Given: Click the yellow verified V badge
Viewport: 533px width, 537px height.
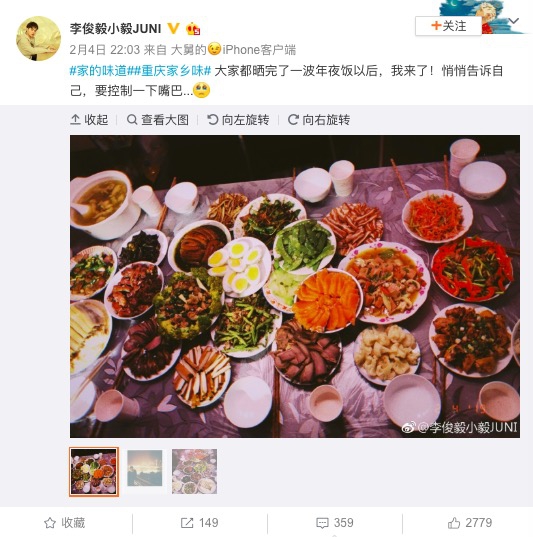Looking at the screenshot, I should click(x=174, y=28).
